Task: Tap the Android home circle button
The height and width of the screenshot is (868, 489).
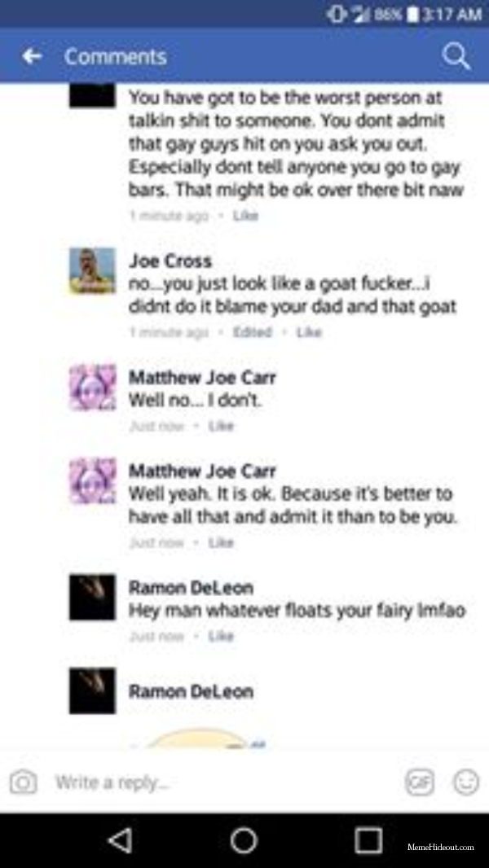Action: [x=244, y=841]
